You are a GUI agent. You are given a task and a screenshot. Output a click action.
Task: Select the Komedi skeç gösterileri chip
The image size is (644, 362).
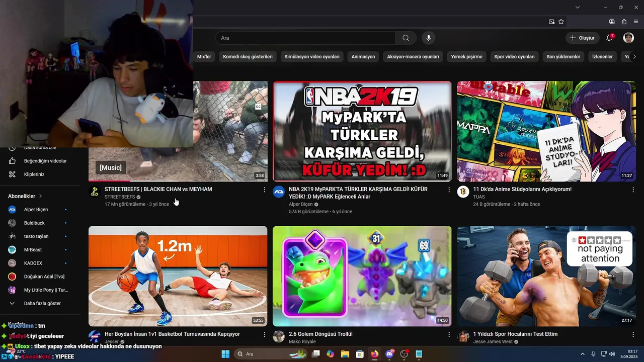pyautogui.click(x=248, y=57)
